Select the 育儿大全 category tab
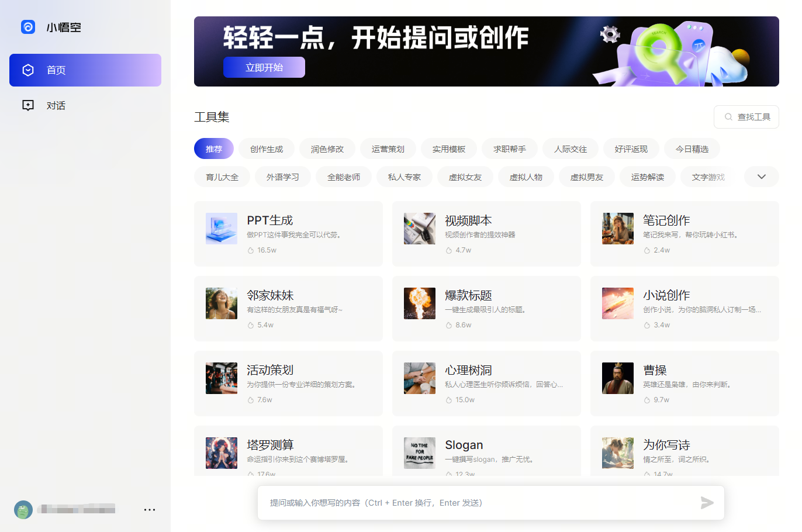This screenshot has width=802, height=532. 222,177
